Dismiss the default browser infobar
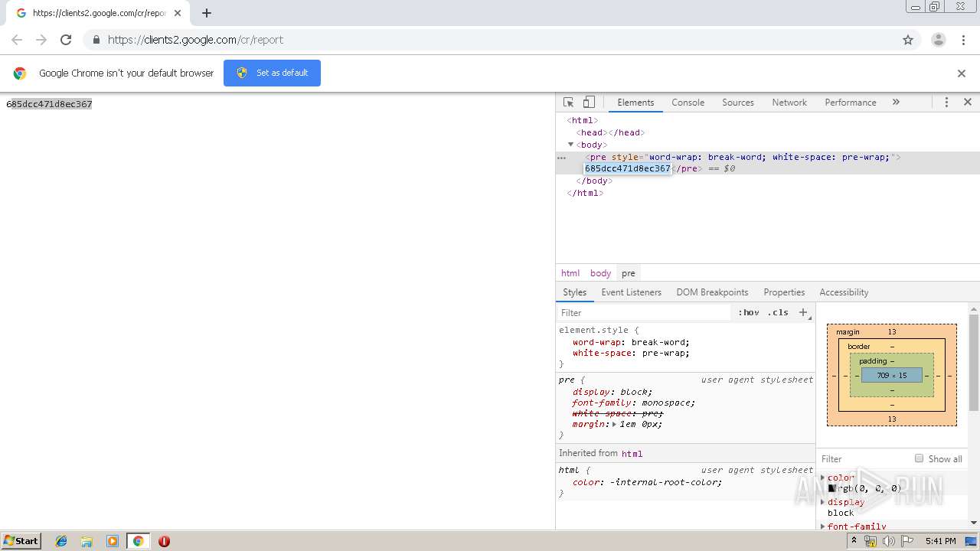The image size is (980, 551). (x=962, y=73)
